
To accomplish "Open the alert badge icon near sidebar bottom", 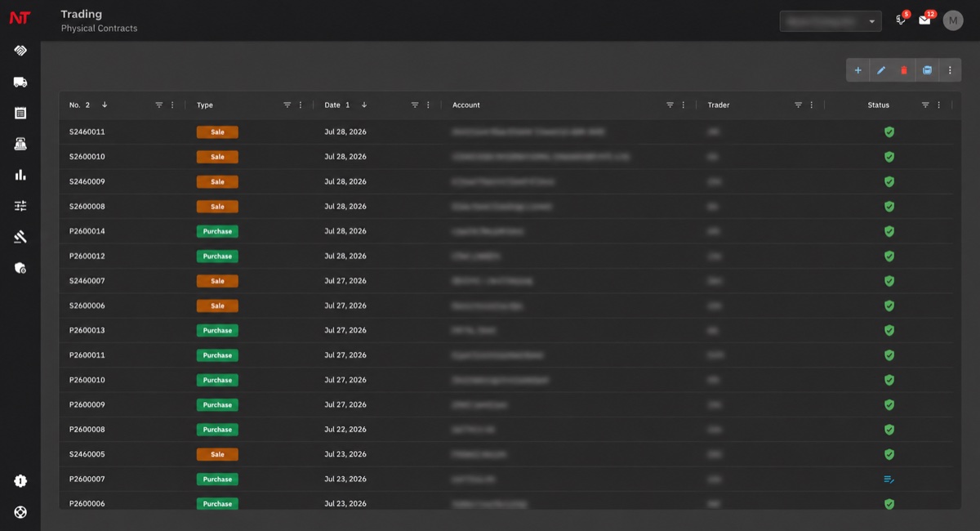I will tap(20, 481).
